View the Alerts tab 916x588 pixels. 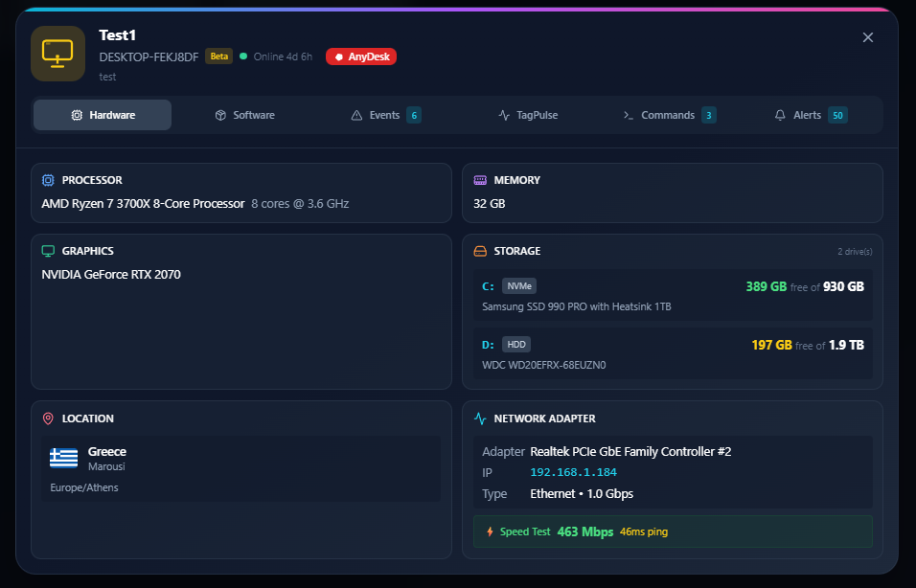(x=809, y=115)
